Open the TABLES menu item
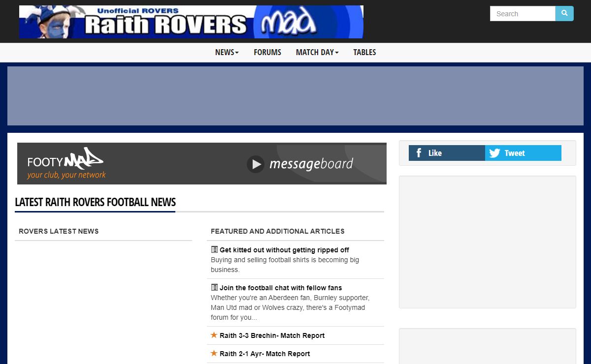591x364 pixels. click(x=364, y=52)
